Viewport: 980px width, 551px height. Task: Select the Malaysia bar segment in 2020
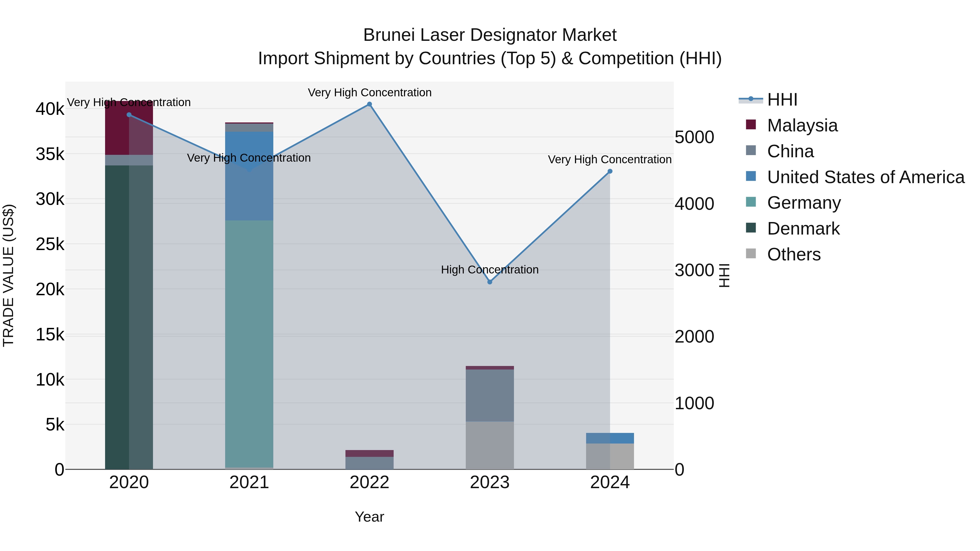click(129, 128)
